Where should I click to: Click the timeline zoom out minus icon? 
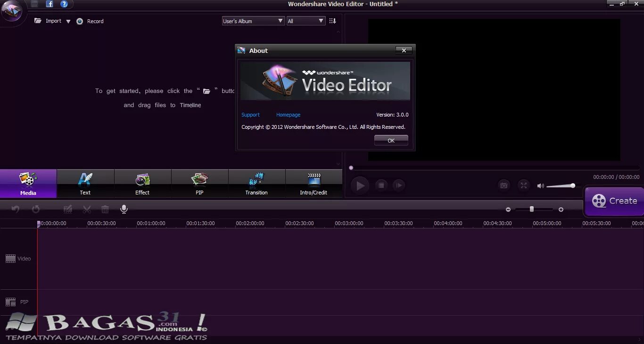tap(508, 210)
